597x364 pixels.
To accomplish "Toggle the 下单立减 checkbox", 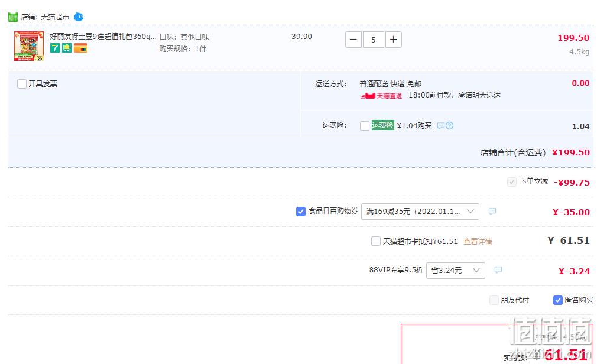I will click(512, 182).
